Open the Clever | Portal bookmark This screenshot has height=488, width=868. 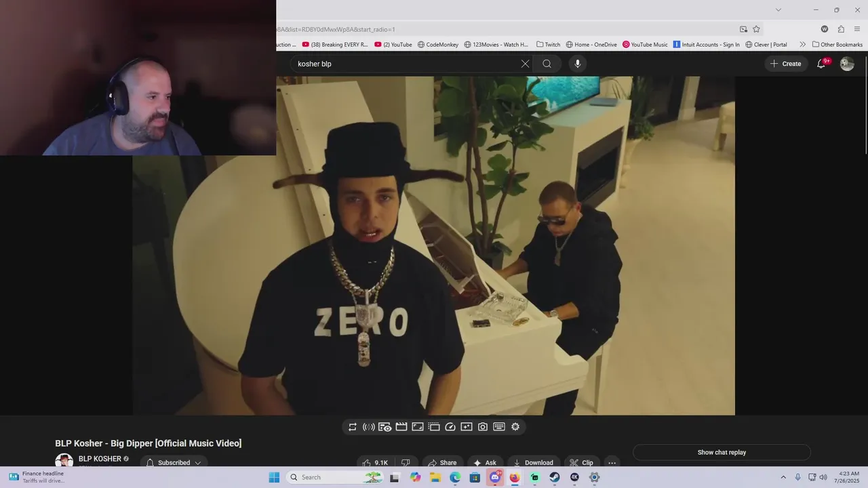[x=766, y=45]
